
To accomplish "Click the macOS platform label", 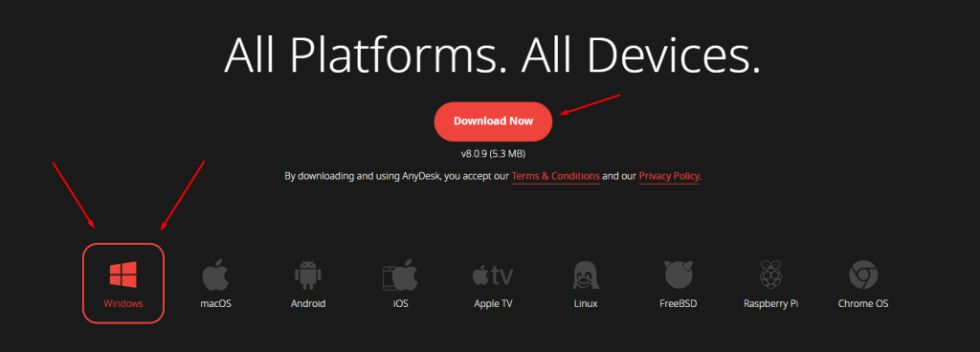I will pos(215,304).
